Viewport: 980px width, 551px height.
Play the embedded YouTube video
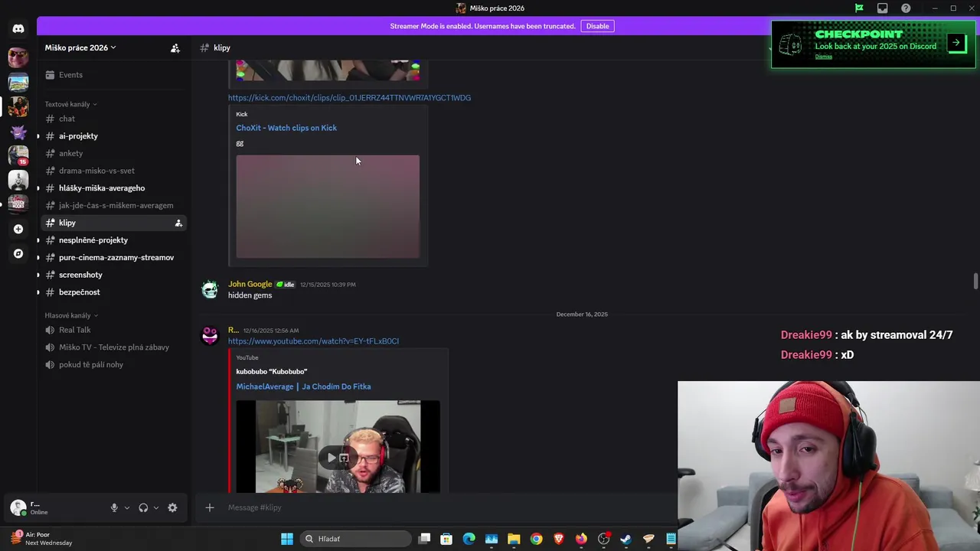[x=332, y=458]
